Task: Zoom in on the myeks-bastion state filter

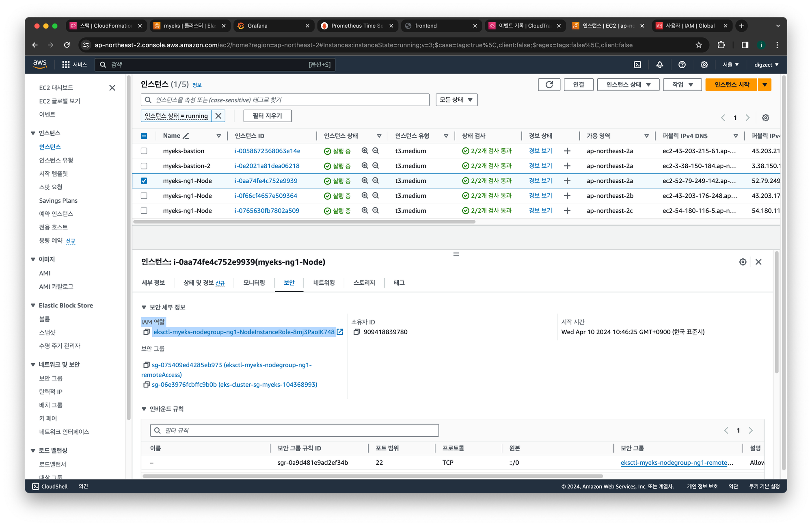Action: pyautogui.click(x=365, y=151)
